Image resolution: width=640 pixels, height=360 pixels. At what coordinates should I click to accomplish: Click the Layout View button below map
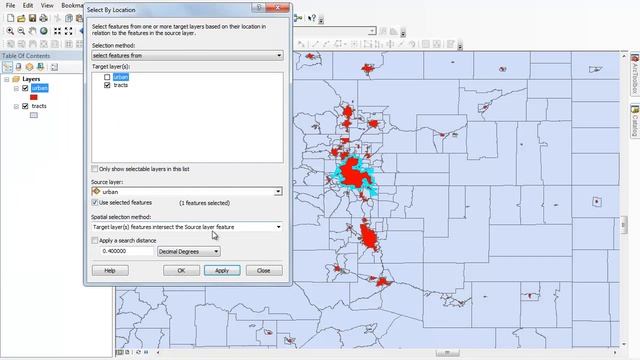point(127,352)
